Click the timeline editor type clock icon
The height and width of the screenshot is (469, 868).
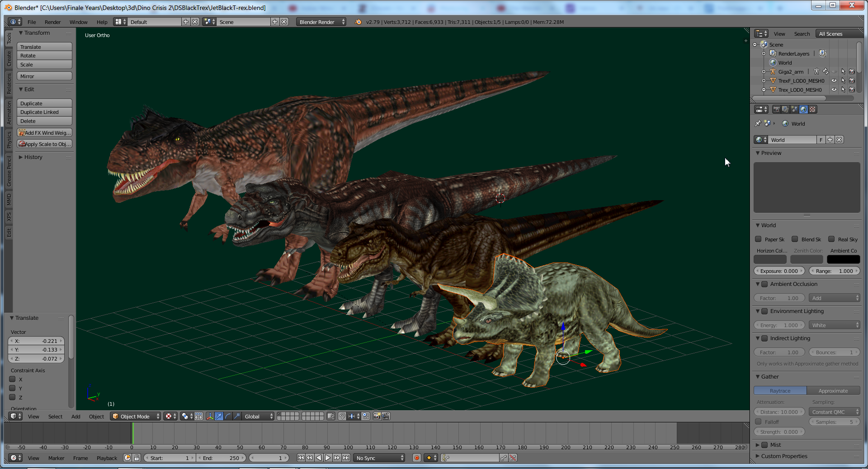16,458
